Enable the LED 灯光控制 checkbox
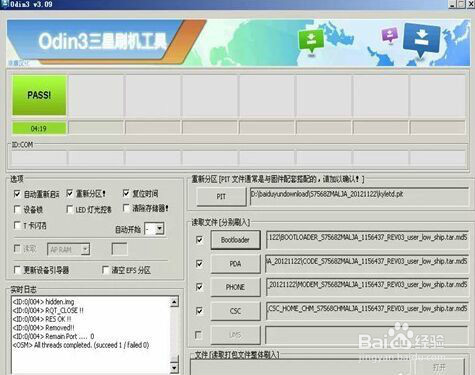 [70, 209]
